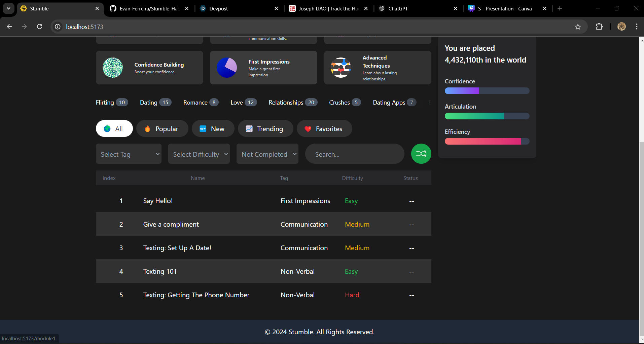Open the Select Difficulty dropdown
This screenshot has width=644, height=344.
click(x=199, y=154)
